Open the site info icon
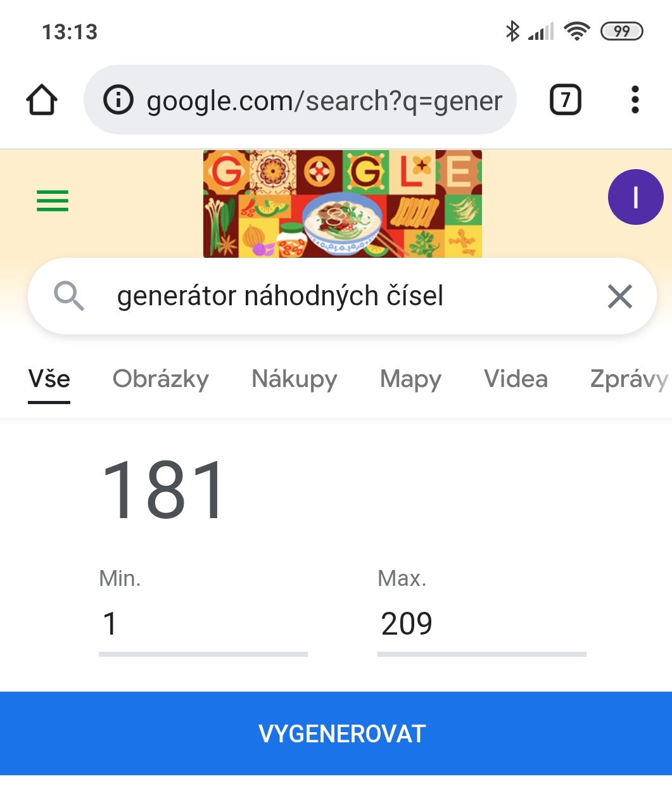Screen dimensions: 672x793 tap(118, 100)
